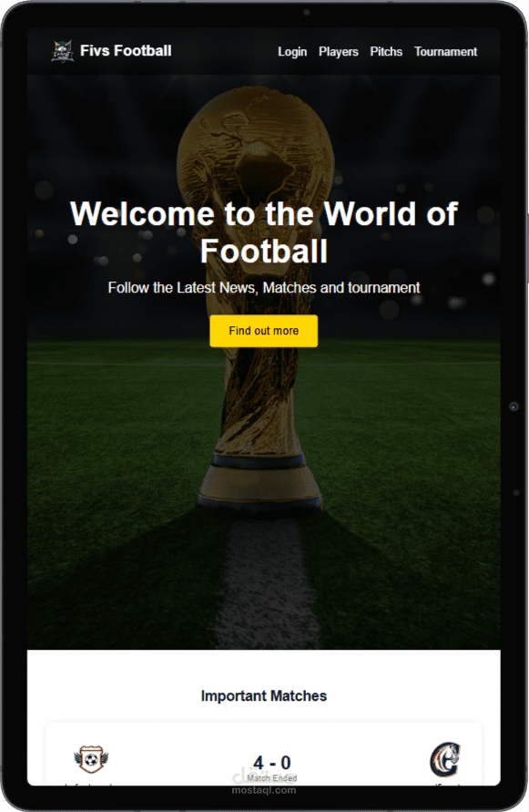The height and width of the screenshot is (812, 529).
Task: Click the Match Ended status label
Action: click(272, 778)
